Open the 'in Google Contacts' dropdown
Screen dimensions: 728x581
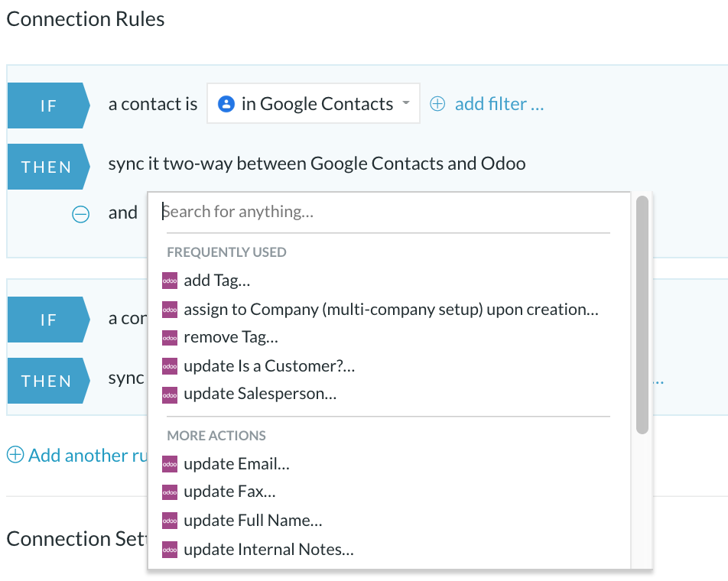coord(314,103)
